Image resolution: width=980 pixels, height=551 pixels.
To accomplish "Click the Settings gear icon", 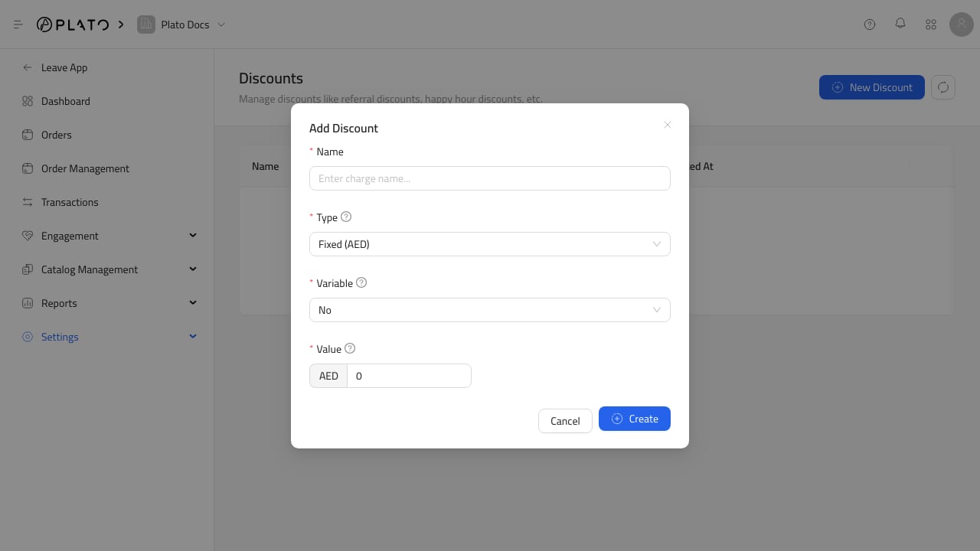I will pos(28,337).
